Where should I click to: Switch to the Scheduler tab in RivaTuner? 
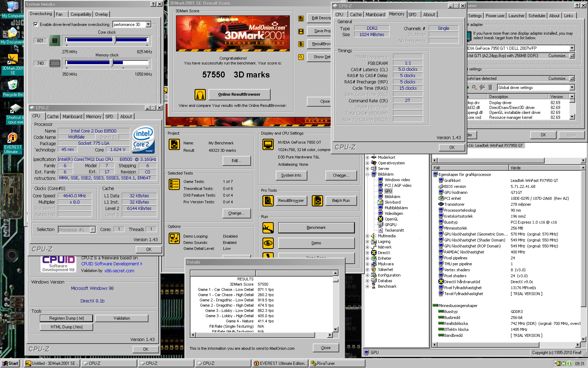click(x=537, y=16)
